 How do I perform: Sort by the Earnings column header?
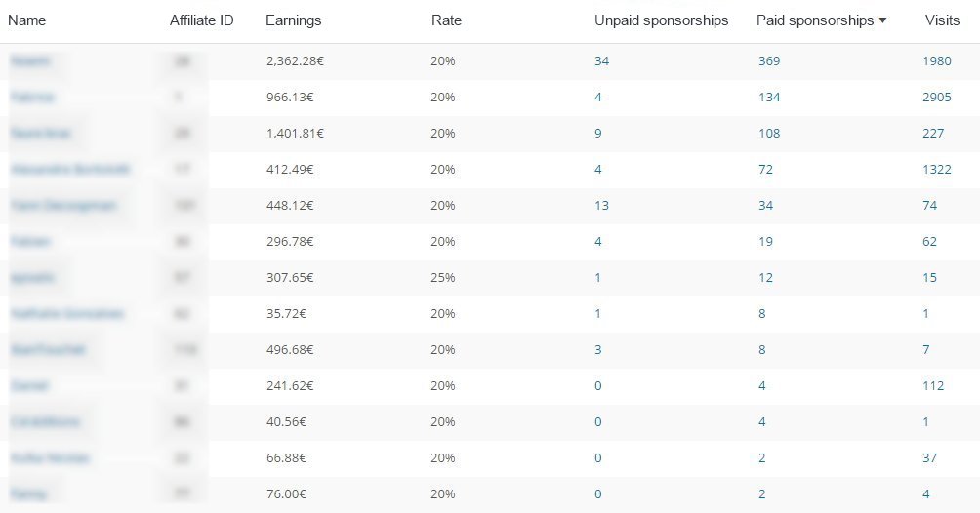[293, 20]
